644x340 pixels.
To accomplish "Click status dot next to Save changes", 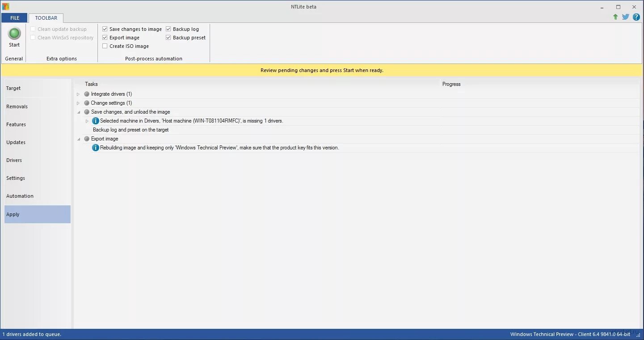I will pos(87,112).
